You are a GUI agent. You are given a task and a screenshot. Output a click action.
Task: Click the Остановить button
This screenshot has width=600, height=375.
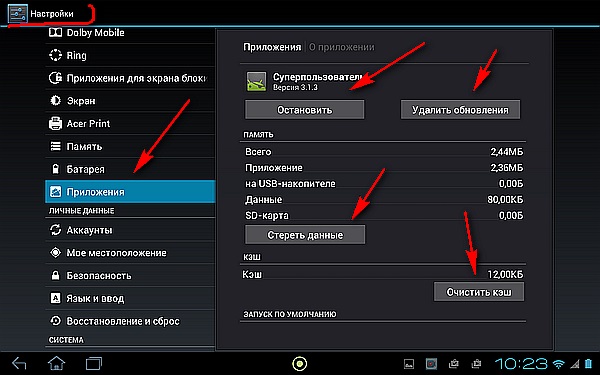click(x=305, y=110)
